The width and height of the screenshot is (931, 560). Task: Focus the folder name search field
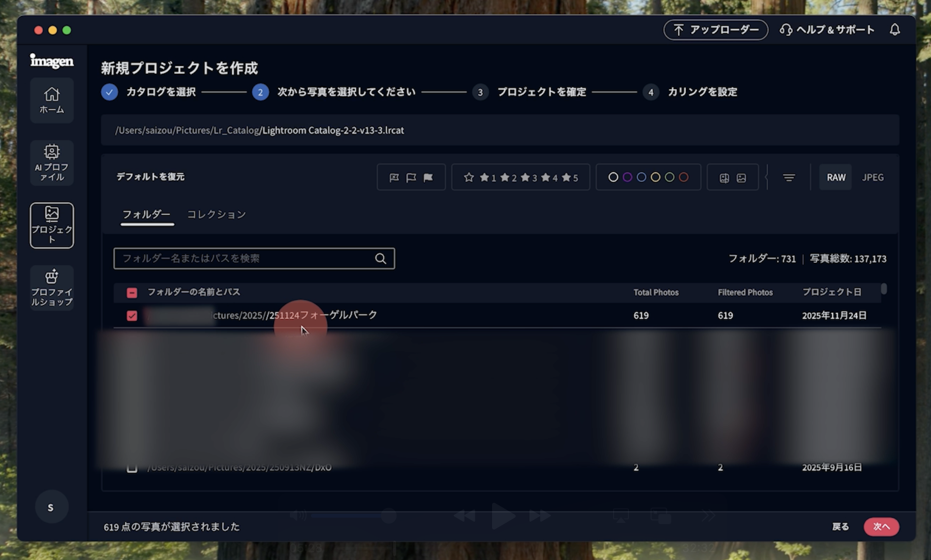coord(246,258)
